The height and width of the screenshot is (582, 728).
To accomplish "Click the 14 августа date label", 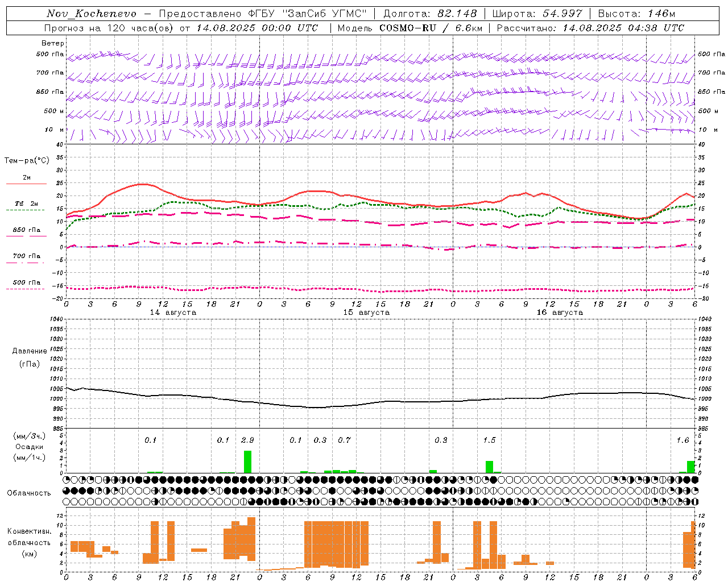I will click(x=173, y=313).
